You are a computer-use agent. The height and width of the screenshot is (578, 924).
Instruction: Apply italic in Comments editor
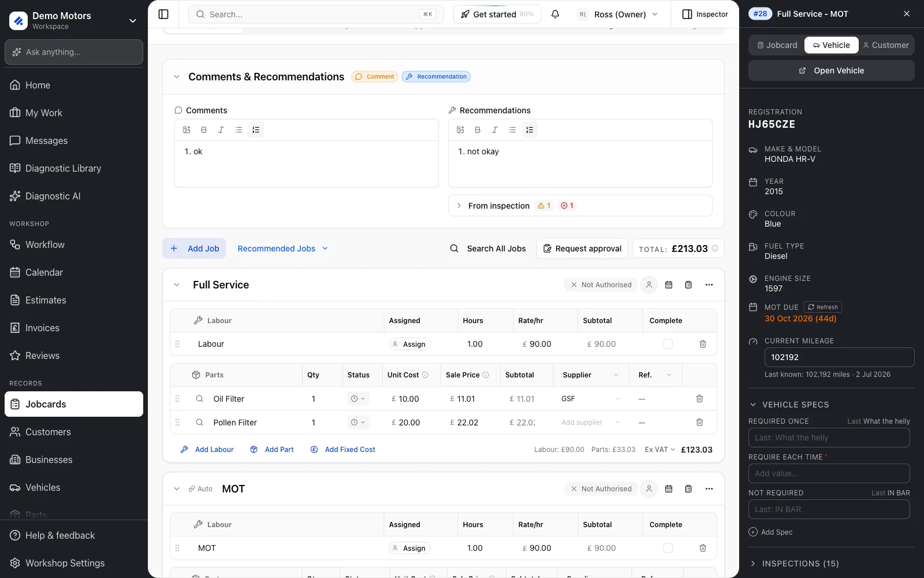click(x=221, y=130)
